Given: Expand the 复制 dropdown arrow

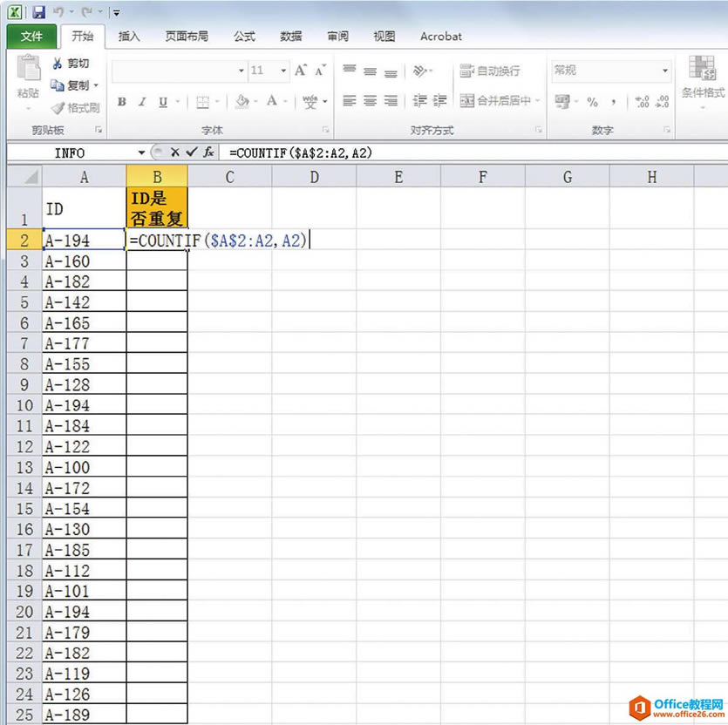Looking at the screenshot, I should 96,85.
